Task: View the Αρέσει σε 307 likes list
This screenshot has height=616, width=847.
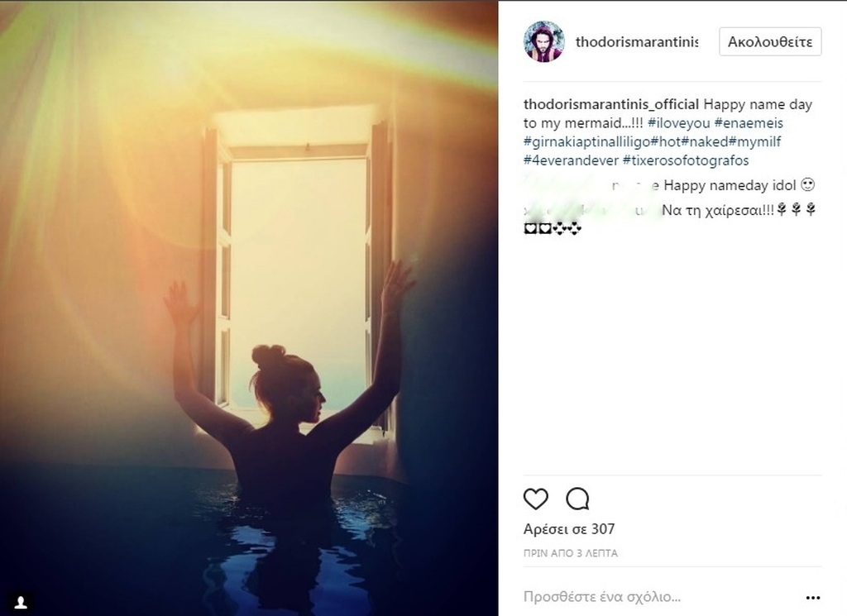Action: (x=569, y=529)
